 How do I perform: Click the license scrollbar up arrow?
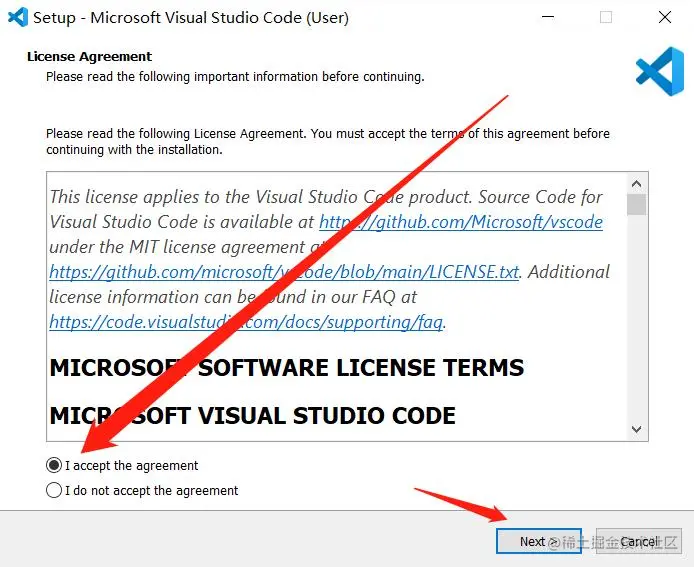click(636, 184)
